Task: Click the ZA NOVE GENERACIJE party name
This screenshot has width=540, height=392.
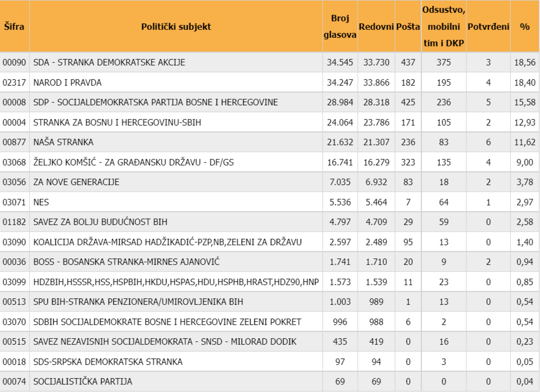Action: pyautogui.click(x=76, y=182)
